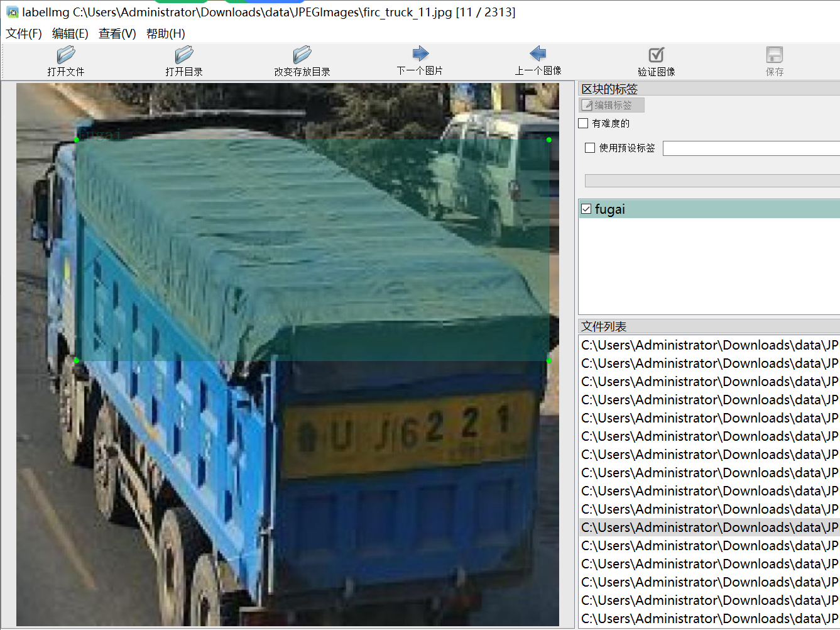Click the Open File (打开文件) toolbar icon
Viewport: 840px width, 630px height.
click(x=66, y=55)
